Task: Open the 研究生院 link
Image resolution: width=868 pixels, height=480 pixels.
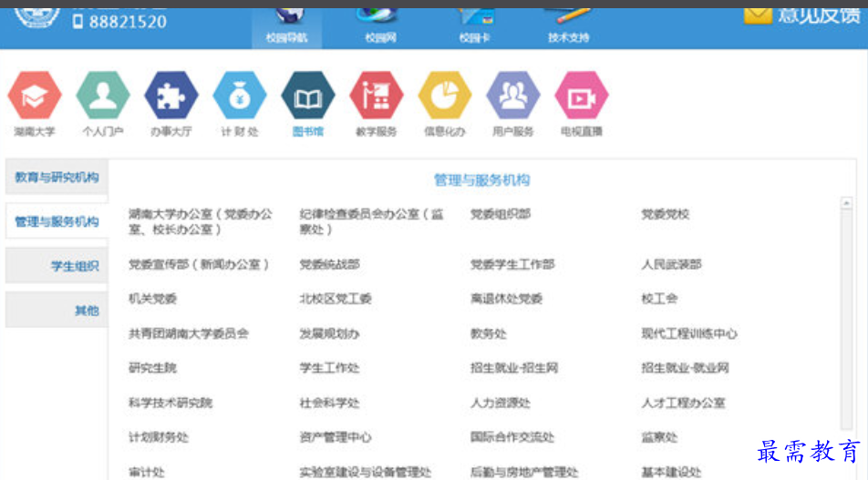Action: (153, 368)
